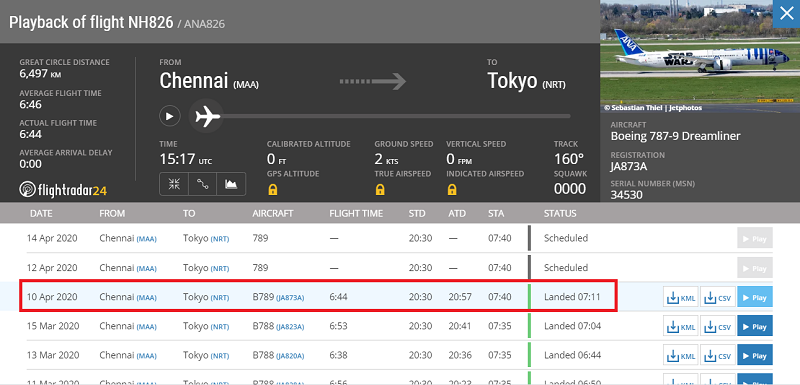This screenshot has height=385, width=800.
Task: Click the squawk value 0000
Action: 570,189
